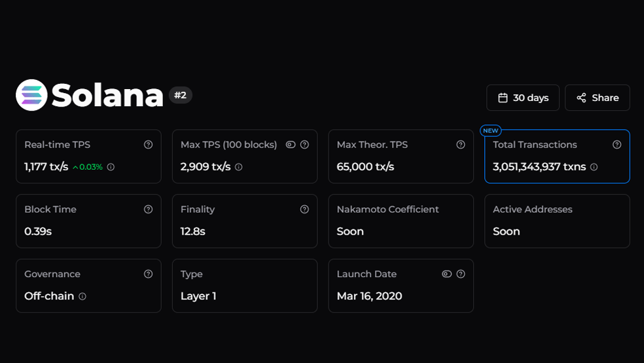The image size is (644, 363).
Task: Click the Type label
Action: click(191, 274)
